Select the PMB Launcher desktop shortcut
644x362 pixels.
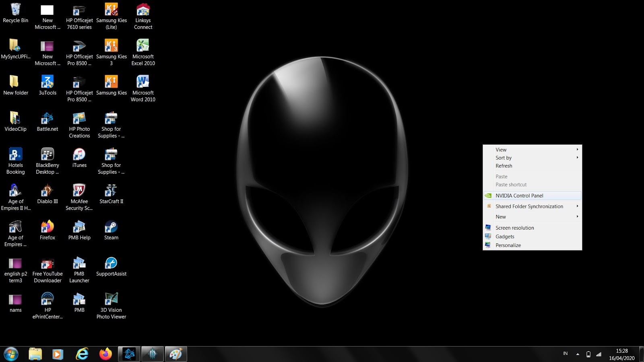[x=79, y=269]
